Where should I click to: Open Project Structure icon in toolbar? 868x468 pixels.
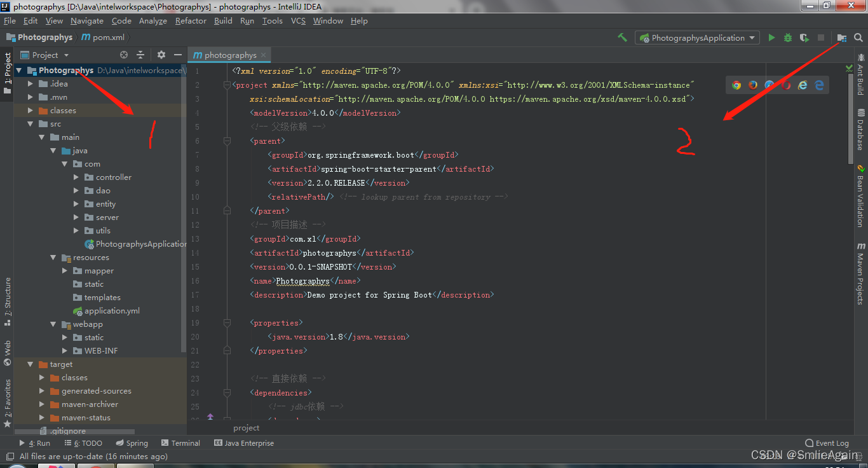pyautogui.click(x=842, y=38)
